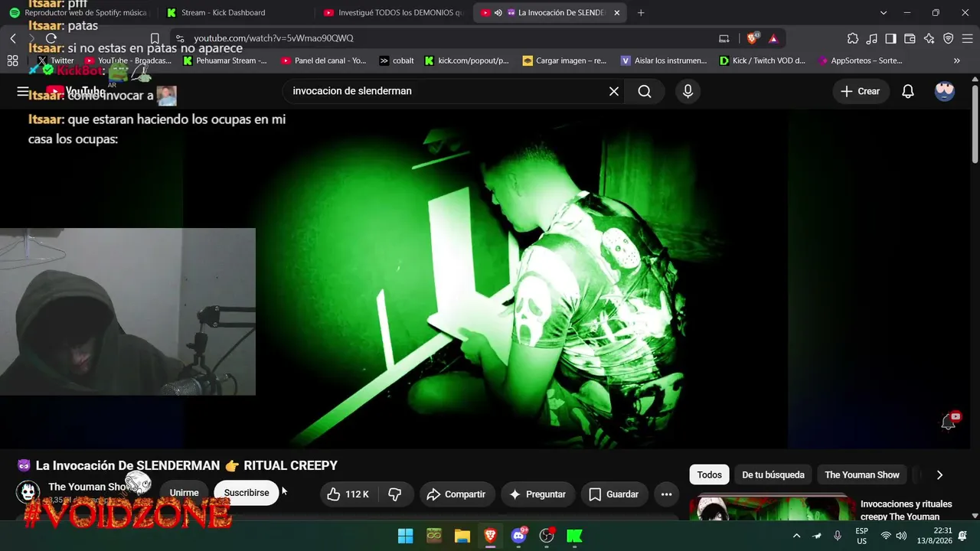Open the AppSorteos bookmark
The height and width of the screenshot is (551, 980).
point(861,60)
